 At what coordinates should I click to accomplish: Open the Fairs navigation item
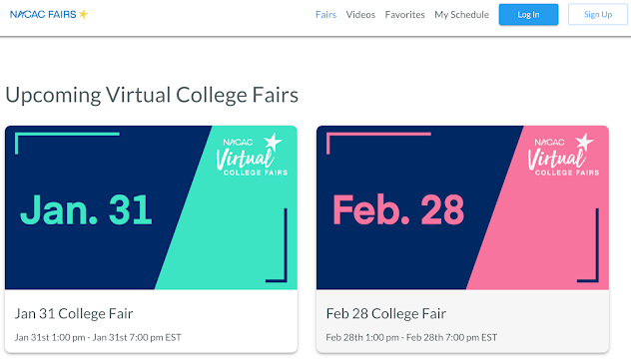point(325,15)
